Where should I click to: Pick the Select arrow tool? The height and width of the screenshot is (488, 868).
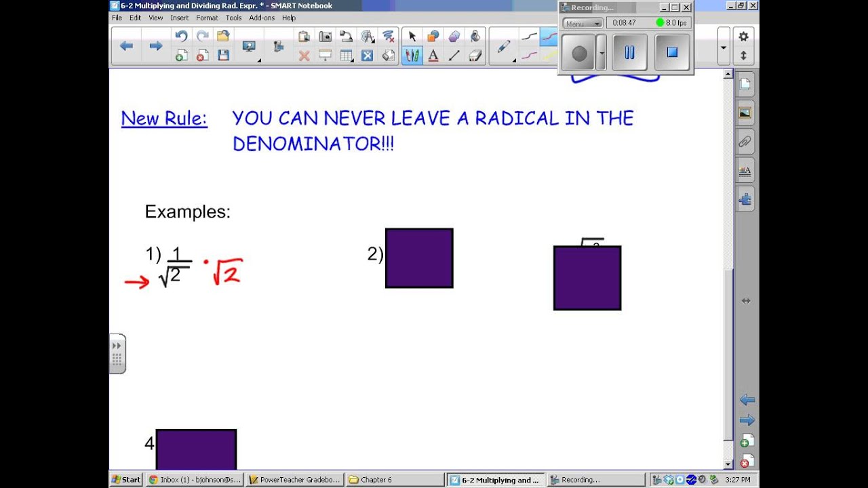click(x=412, y=37)
